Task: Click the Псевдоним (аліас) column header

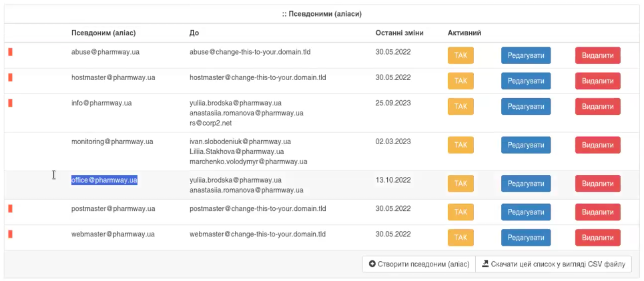Action: point(103,33)
